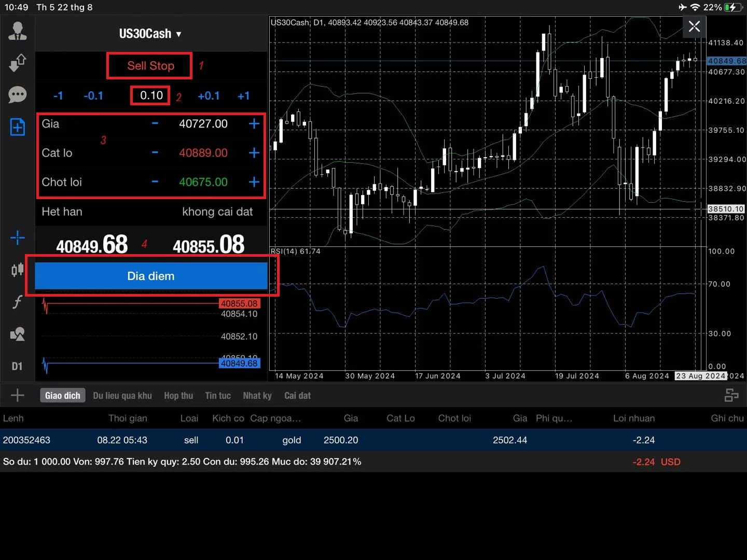
Task: Open the Tin tuc tab
Action: pos(218,396)
